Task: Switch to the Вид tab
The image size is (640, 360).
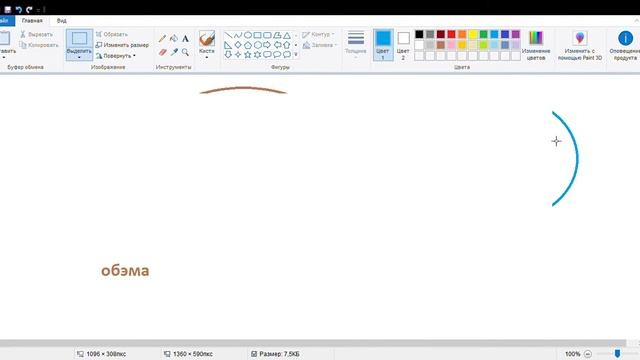Action: (x=62, y=20)
